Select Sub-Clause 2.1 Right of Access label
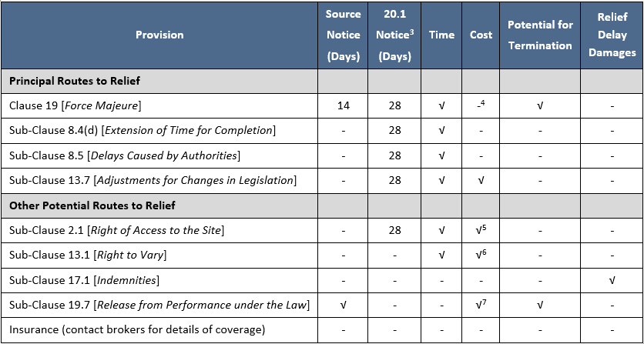This screenshot has height=344, width=644. coord(116,231)
